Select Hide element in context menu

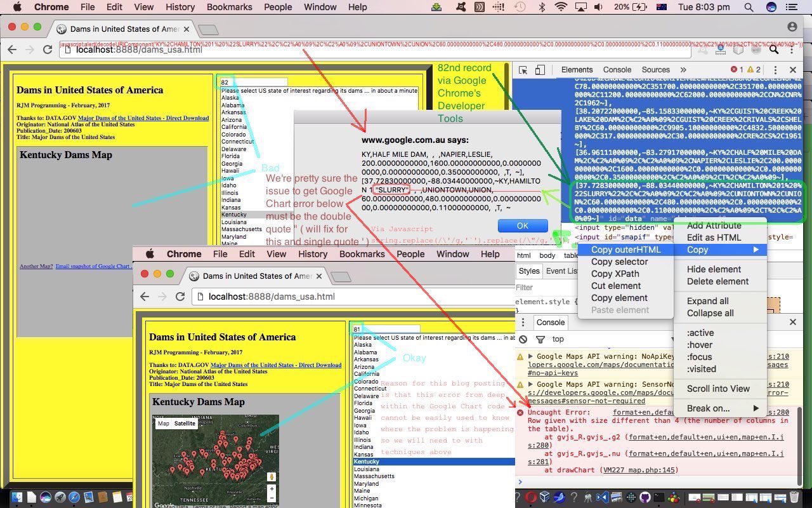point(722,269)
